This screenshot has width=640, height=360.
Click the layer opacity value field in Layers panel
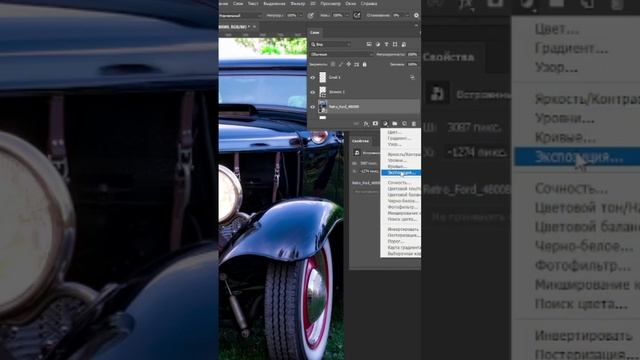pyautogui.click(x=412, y=54)
